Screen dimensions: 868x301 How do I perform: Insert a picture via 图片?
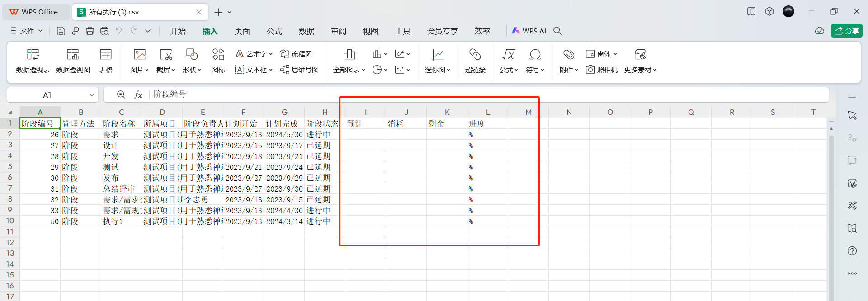coord(139,61)
